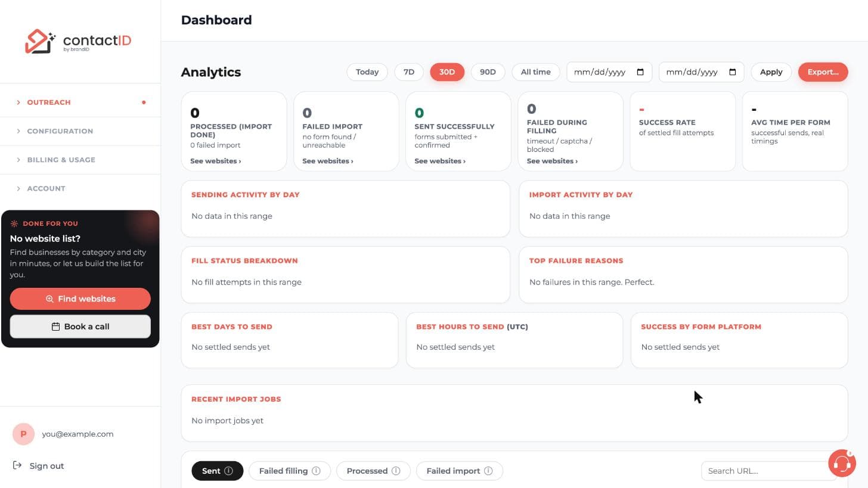The width and height of the screenshot is (868, 488).
Task: Expand the Account sidebar section
Action: (x=80, y=188)
